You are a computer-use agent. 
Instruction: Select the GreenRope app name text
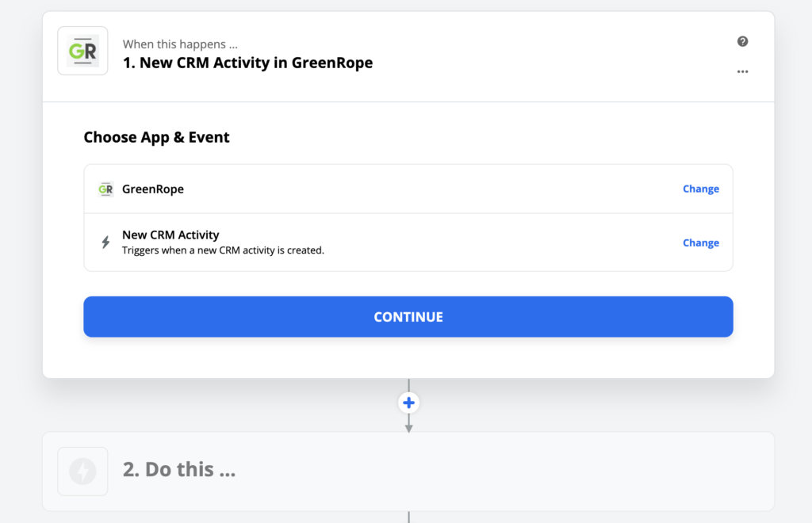point(153,189)
